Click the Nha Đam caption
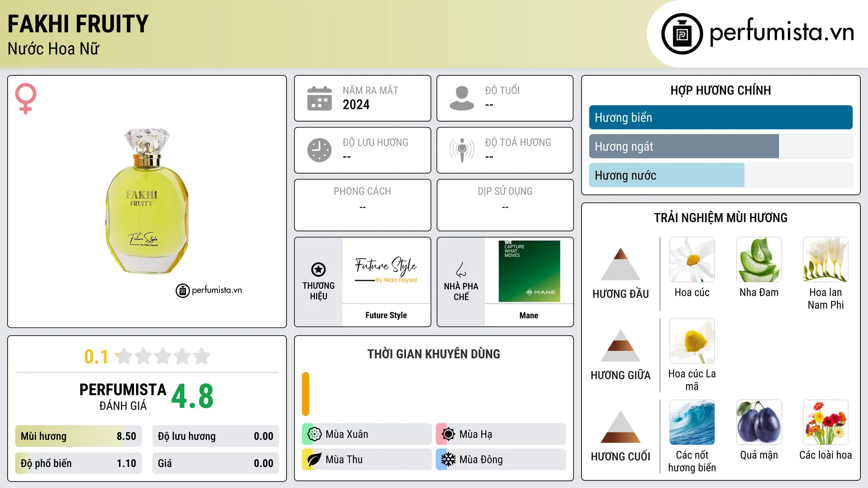 pos(759,292)
